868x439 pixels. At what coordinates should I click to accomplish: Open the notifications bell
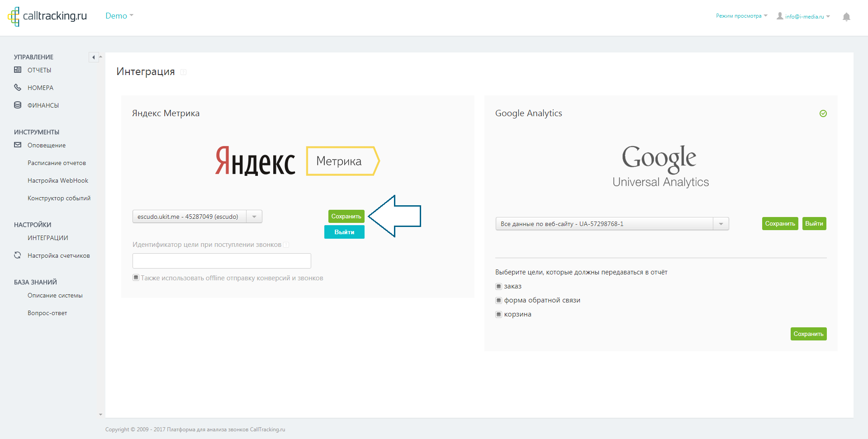click(846, 17)
